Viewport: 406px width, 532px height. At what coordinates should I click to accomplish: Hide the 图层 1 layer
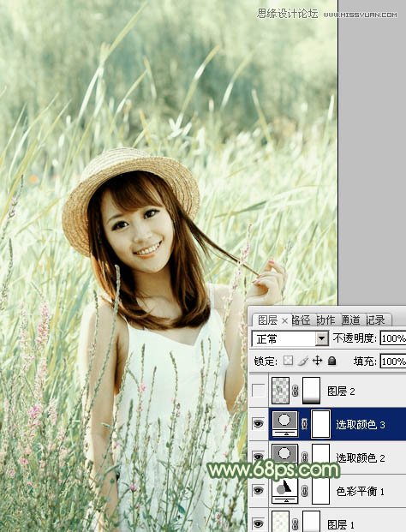pos(259,523)
